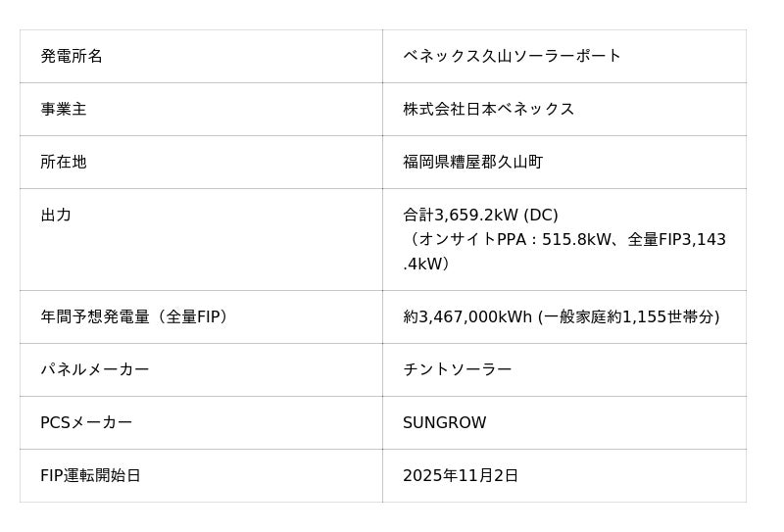Click the (DC) text in output value

point(541,215)
